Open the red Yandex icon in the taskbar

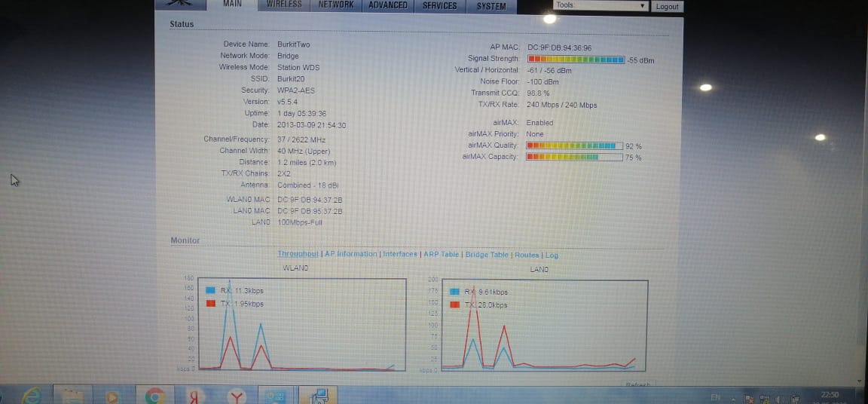point(194,396)
